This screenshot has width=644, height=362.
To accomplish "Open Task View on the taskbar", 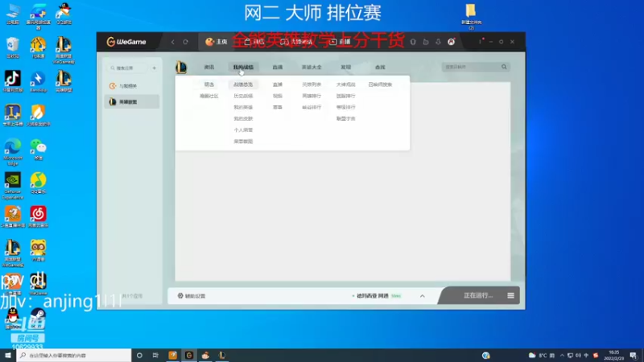I will (x=155, y=356).
